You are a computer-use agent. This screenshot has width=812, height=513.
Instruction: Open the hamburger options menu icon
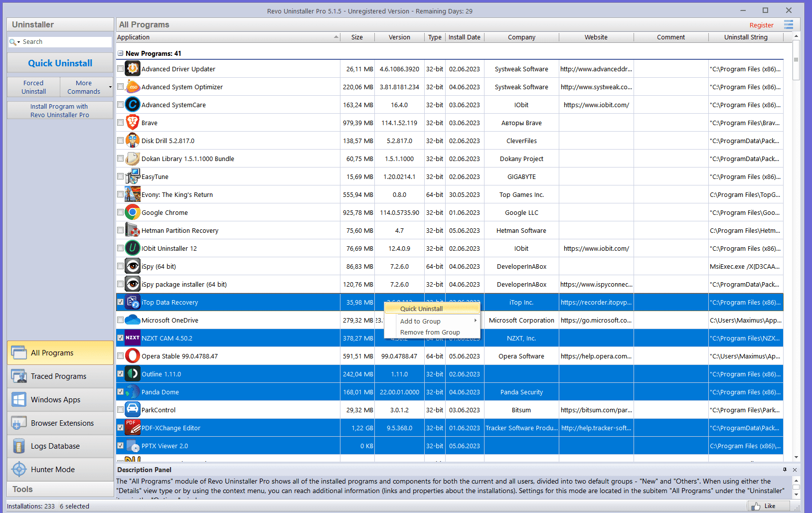tap(789, 24)
